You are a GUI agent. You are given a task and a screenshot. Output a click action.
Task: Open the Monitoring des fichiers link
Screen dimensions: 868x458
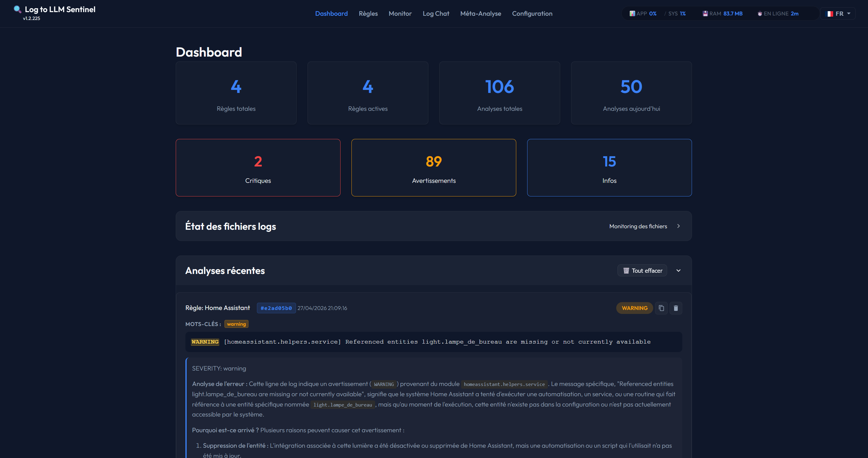point(638,226)
